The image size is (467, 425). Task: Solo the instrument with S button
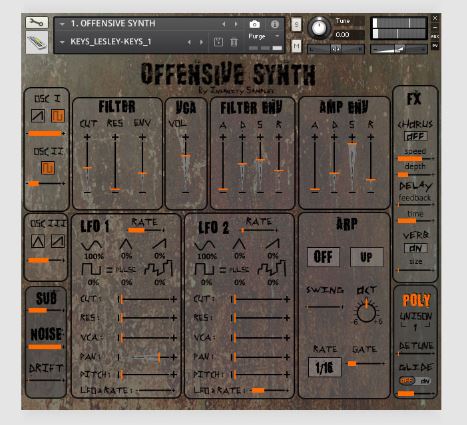point(296,24)
